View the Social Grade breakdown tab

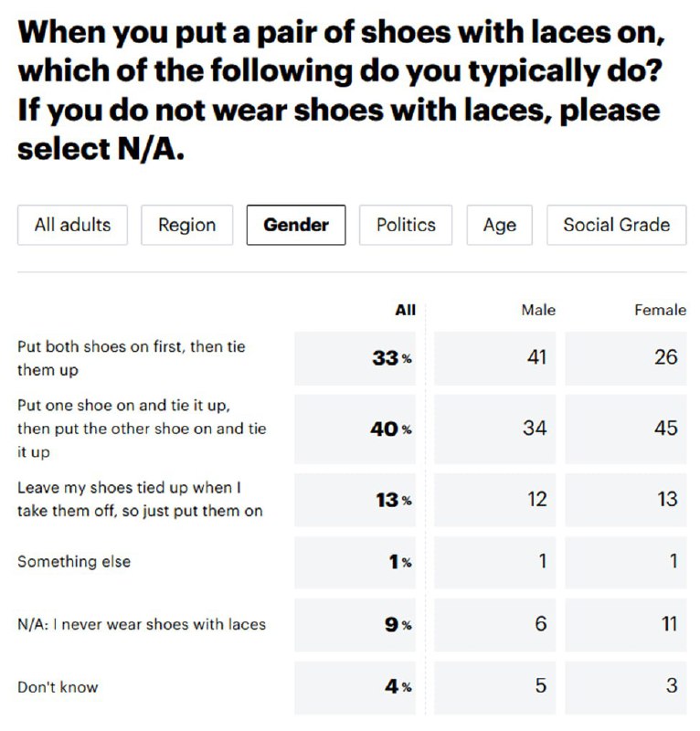(x=617, y=225)
